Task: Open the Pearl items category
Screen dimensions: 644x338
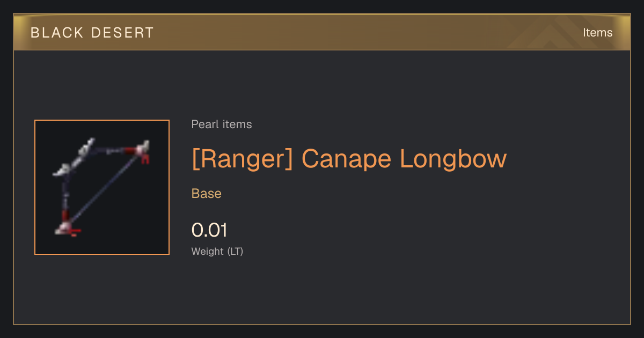Action: pos(222,124)
